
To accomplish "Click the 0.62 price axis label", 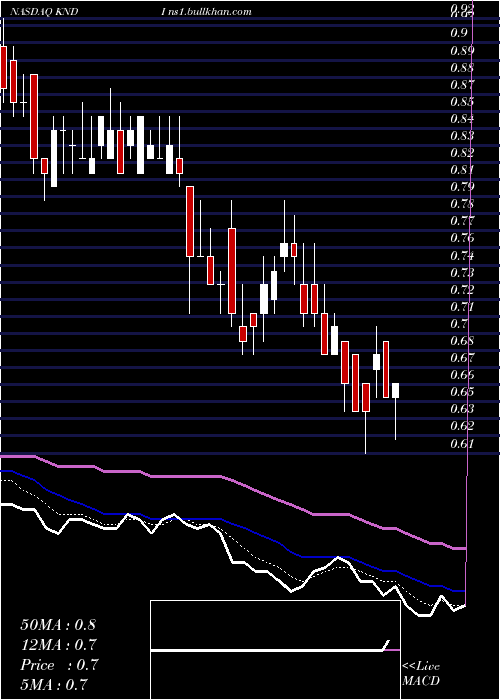I will [x=462, y=425].
